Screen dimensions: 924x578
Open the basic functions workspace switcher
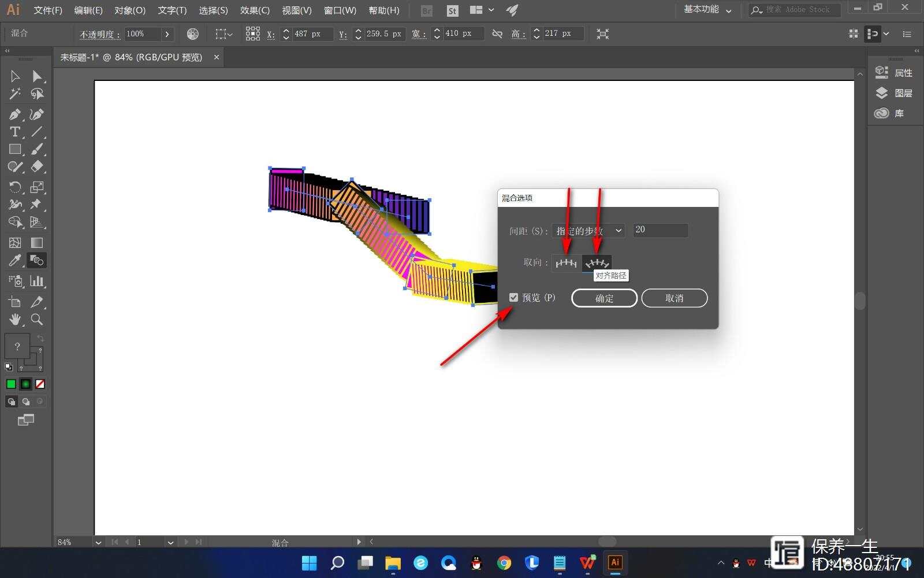(707, 10)
